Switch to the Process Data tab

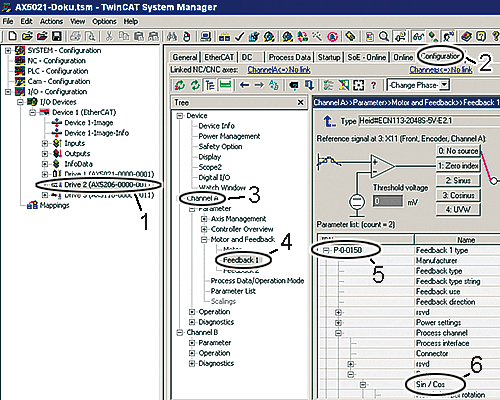[x=290, y=57]
